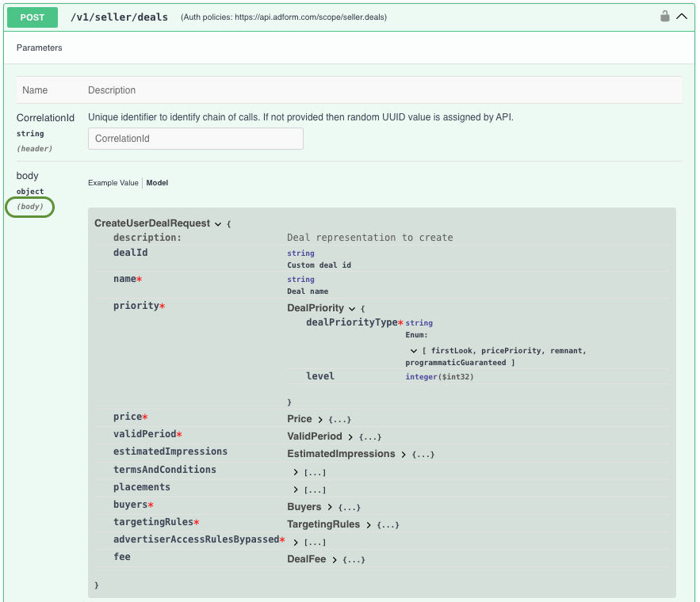Expand the TargetingRules model
The width and height of the screenshot is (700, 602).
[369, 525]
